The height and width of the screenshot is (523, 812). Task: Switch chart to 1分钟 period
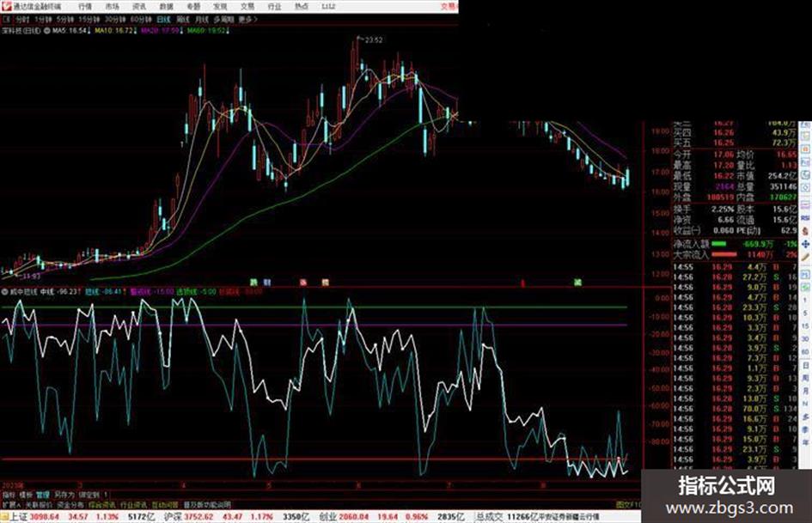click(44, 19)
